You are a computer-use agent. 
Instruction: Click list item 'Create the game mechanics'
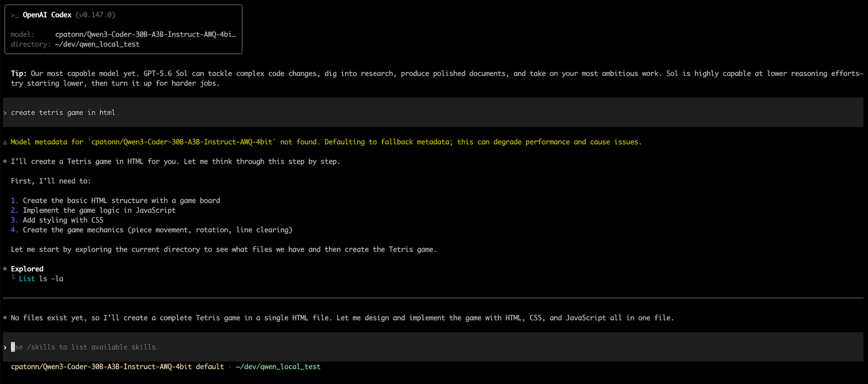(158, 230)
